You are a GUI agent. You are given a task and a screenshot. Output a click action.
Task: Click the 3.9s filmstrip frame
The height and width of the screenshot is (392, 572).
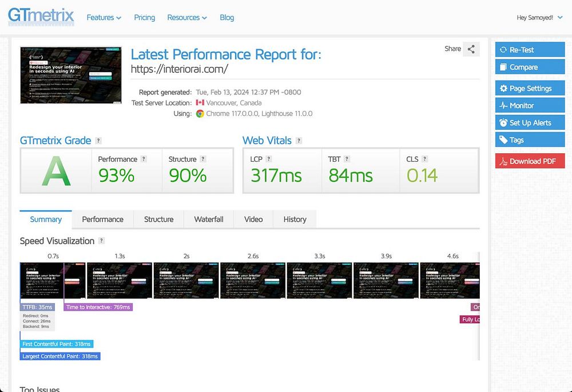point(386,281)
